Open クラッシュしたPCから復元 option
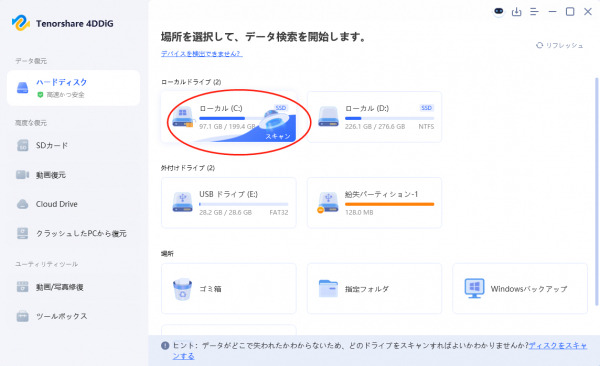The image size is (600, 366). pyautogui.click(x=73, y=234)
